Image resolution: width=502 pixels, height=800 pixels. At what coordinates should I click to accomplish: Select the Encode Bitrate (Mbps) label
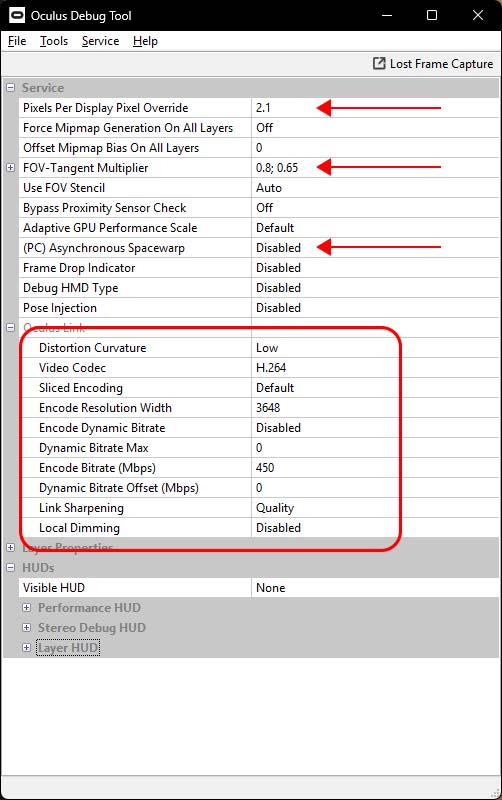coord(97,468)
